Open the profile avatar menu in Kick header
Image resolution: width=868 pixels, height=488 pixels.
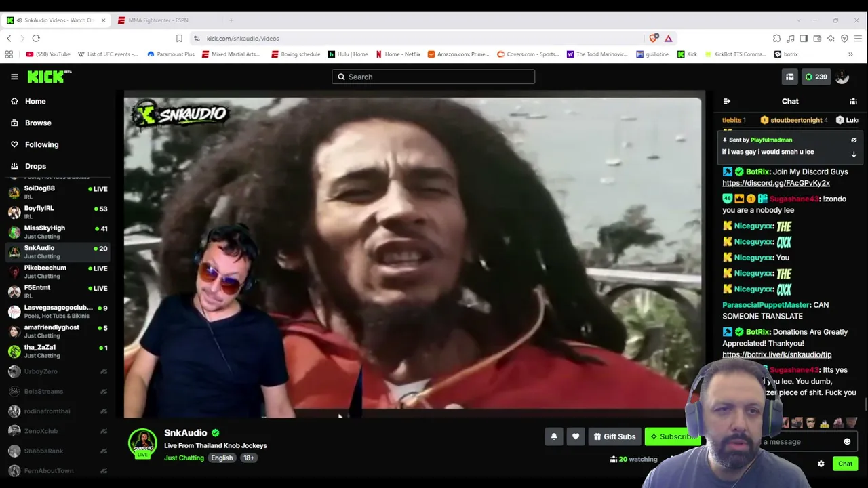842,77
